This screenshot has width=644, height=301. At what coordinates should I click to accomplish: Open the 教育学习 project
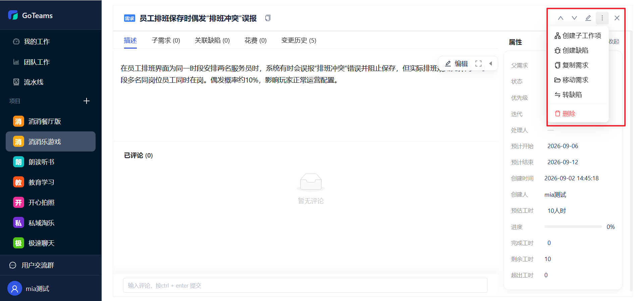pos(51,182)
